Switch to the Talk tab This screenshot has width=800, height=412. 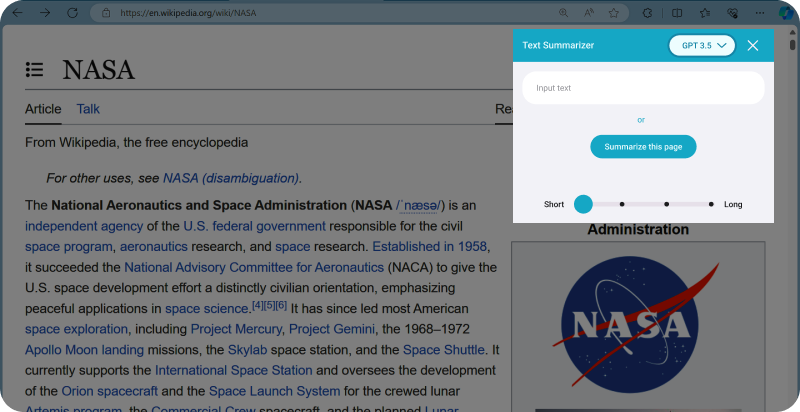(x=88, y=109)
